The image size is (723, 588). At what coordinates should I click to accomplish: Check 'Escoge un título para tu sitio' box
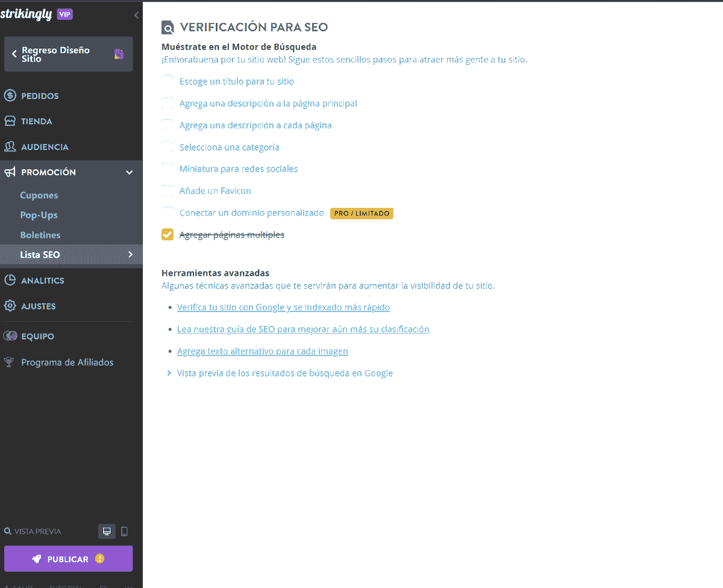pos(167,81)
